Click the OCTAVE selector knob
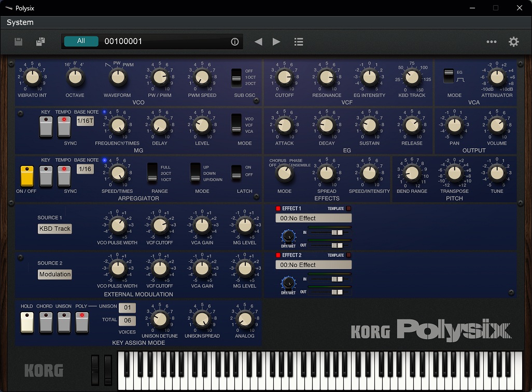532x392 pixels. point(75,77)
